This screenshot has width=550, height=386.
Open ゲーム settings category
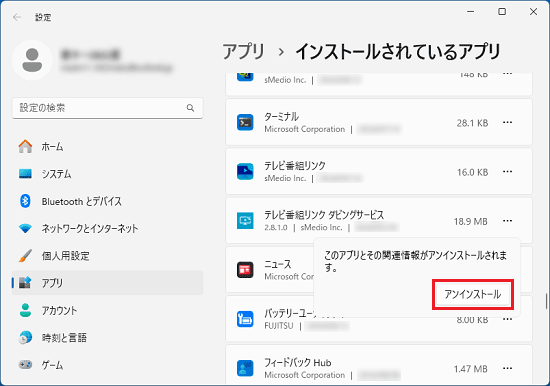pos(107,365)
